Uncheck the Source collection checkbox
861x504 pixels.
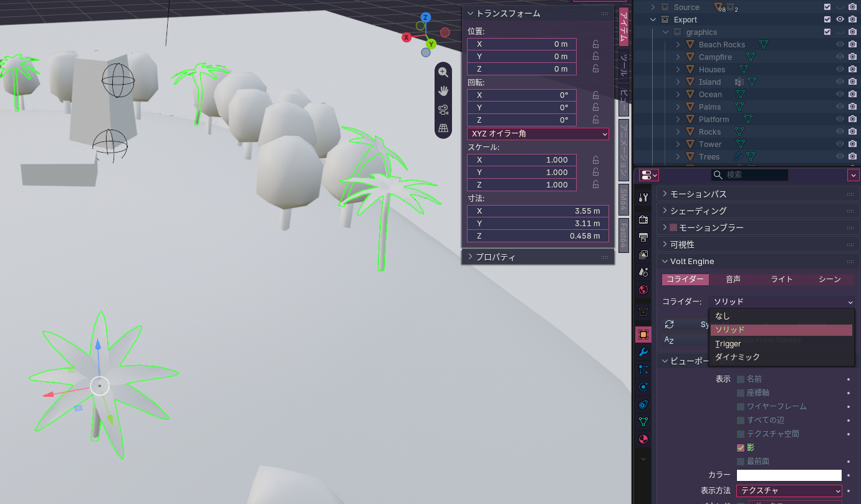click(x=827, y=7)
